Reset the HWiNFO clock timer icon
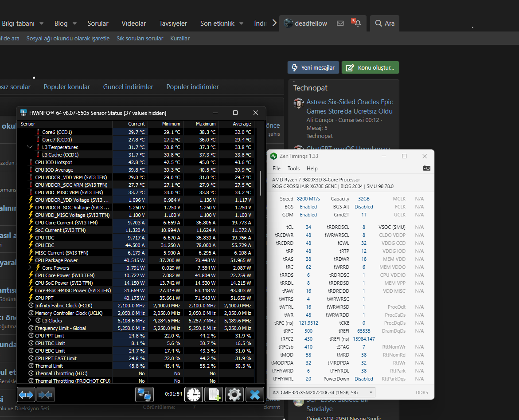This screenshot has width=519, height=420. (x=194, y=394)
